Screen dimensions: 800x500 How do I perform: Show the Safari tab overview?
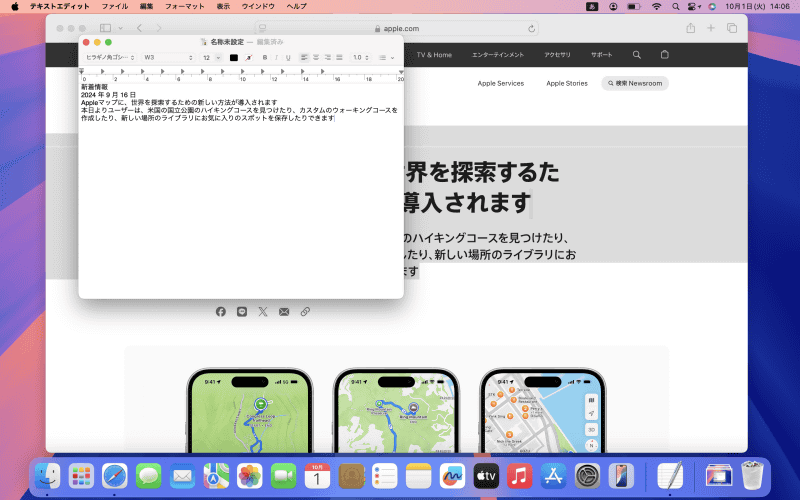tap(732, 28)
